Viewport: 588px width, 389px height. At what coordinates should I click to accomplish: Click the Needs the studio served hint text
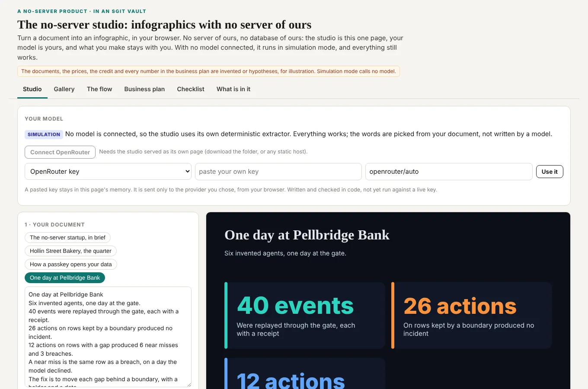pos(203,152)
